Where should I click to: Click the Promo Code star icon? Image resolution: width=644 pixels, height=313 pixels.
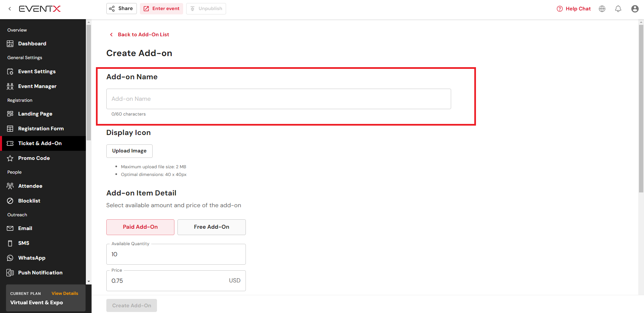coord(10,158)
